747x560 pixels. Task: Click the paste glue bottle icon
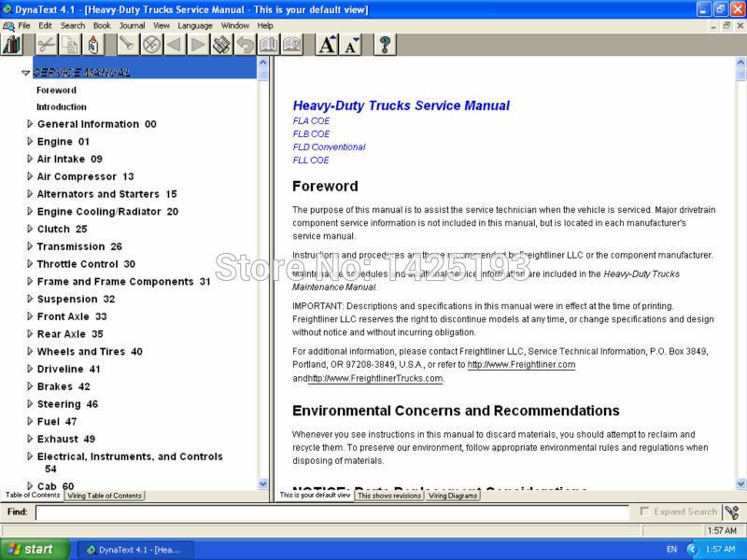click(93, 45)
